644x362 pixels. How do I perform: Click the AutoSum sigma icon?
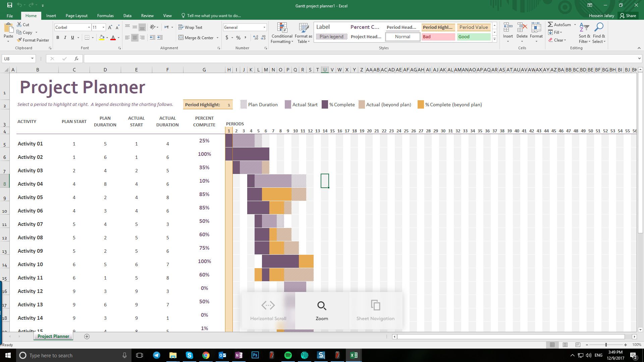click(550, 24)
